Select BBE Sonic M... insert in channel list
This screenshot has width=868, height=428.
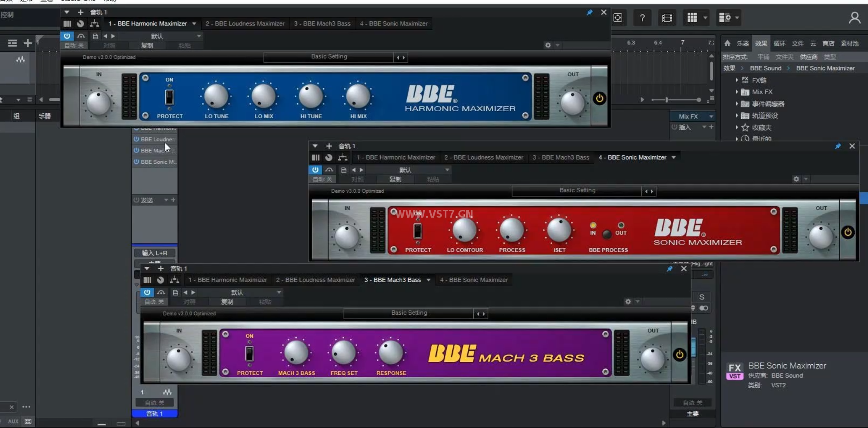point(155,162)
